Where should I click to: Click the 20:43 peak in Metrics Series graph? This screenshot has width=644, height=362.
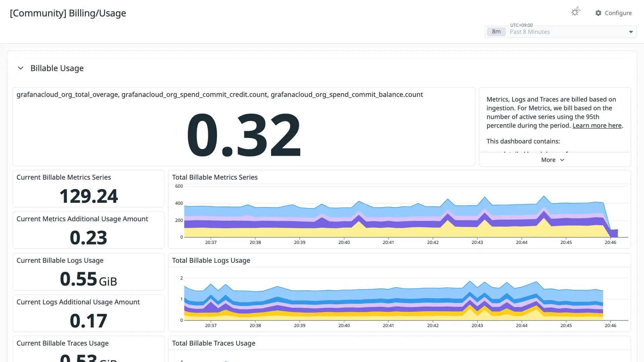(485, 197)
